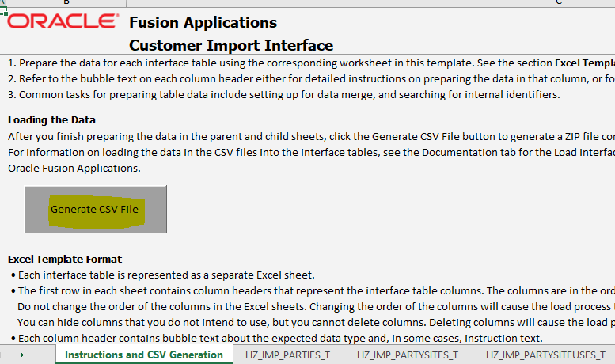The height and width of the screenshot is (364, 615).
Task: Click the red Oracle logo image
Action: 63,21
